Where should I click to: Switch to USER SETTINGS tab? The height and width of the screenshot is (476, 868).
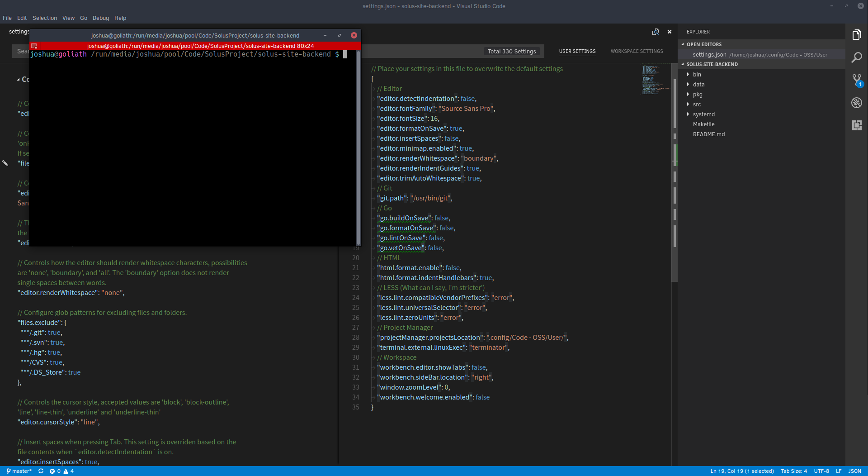[577, 52]
